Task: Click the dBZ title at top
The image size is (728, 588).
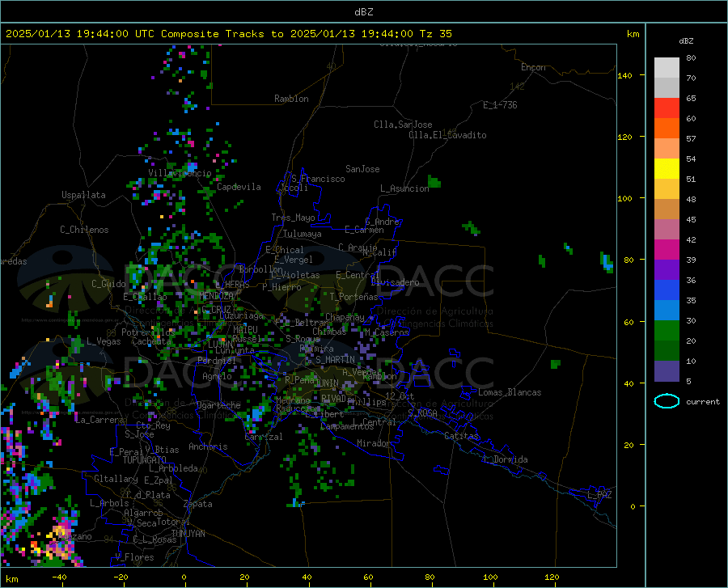Action: pyautogui.click(x=363, y=12)
